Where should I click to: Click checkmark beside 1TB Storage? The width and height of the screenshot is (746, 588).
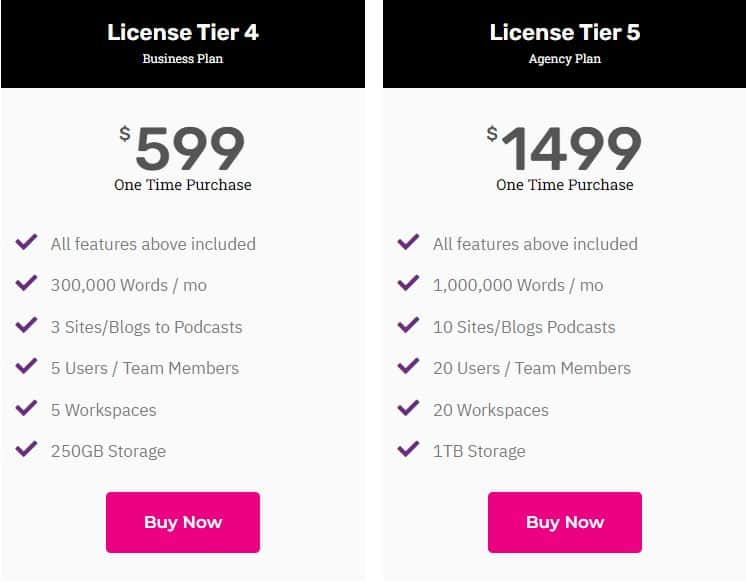point(408,450)
